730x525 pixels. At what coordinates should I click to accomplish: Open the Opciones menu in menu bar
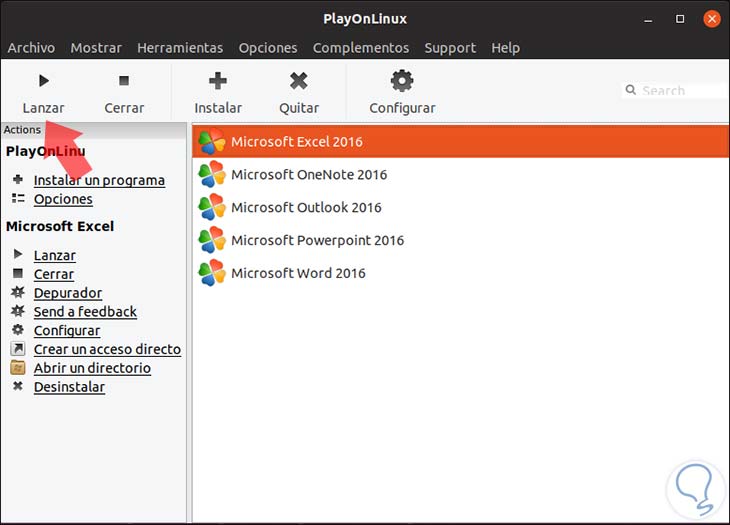point(268,48)
